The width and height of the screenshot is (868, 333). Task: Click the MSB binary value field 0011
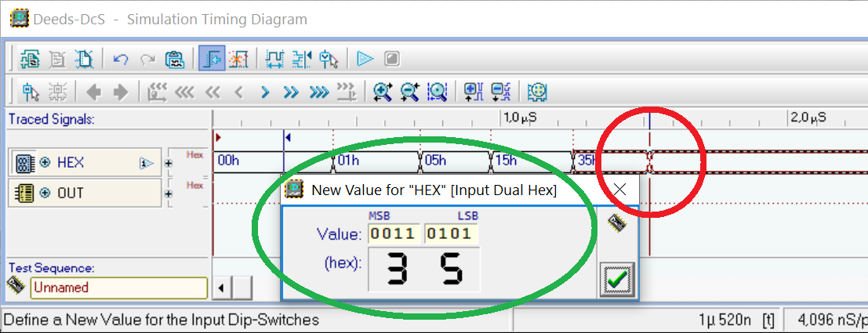[x=393, y=233]
